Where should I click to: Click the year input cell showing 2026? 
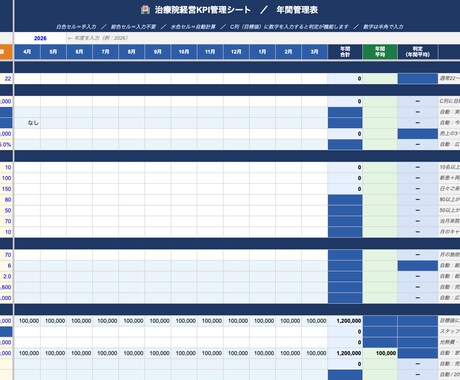tap(40, 38)
